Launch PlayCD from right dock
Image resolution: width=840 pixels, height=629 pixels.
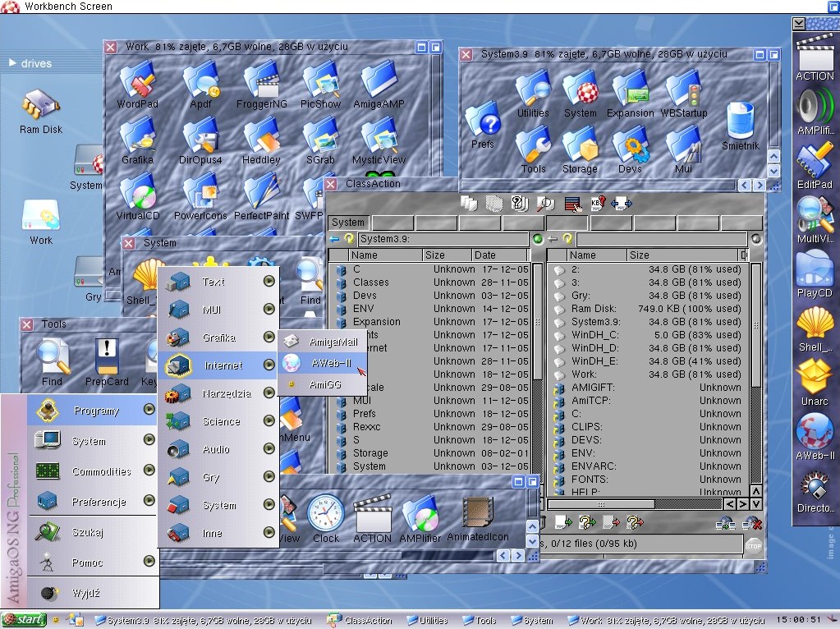(x=815, y=275)
